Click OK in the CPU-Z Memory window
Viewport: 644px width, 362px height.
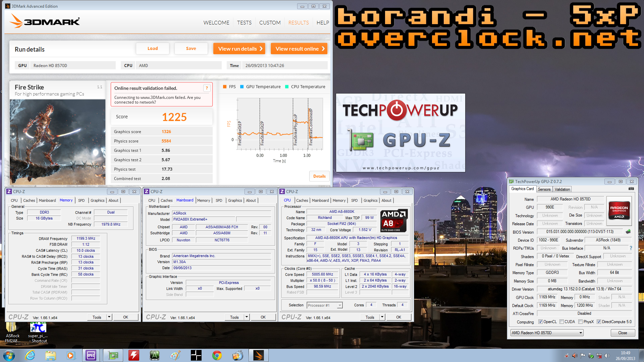tap(125, 317)
